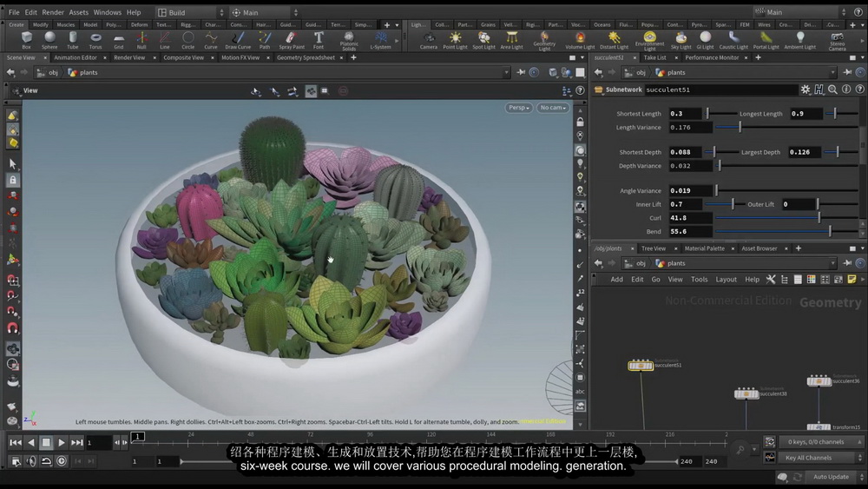Create a Portal Light
The height and width of the screenshot is (489, 868).
click(766, 40)
